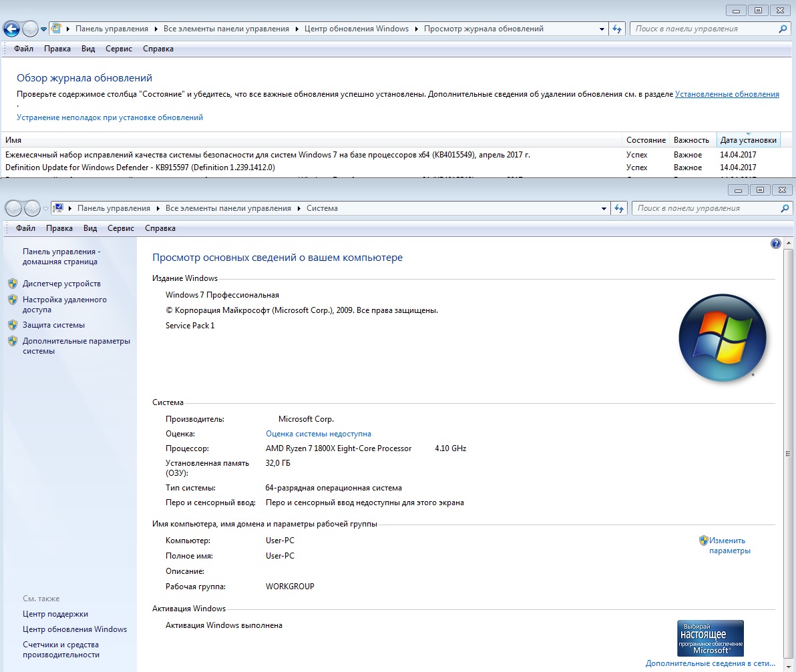Open Справка menu in System window
Viewport: 796px width, 672px height.
tap(160, 228)
